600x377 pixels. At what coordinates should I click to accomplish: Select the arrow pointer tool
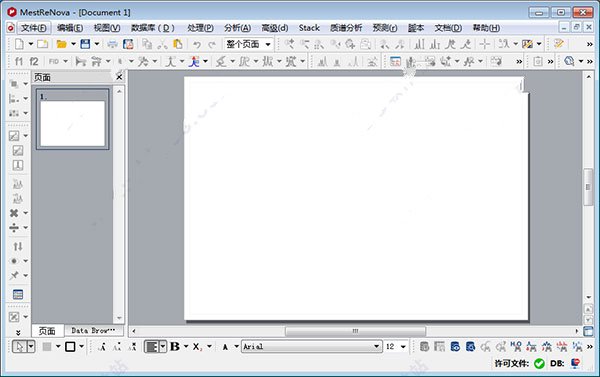pos(19,347)
